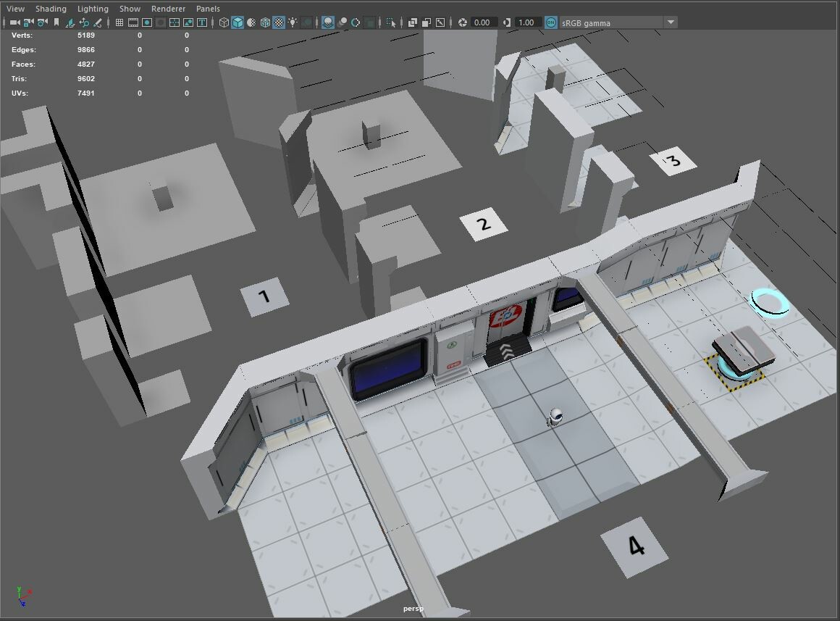
Task: Click the exposure aperture icon
Action: [462, 22]
